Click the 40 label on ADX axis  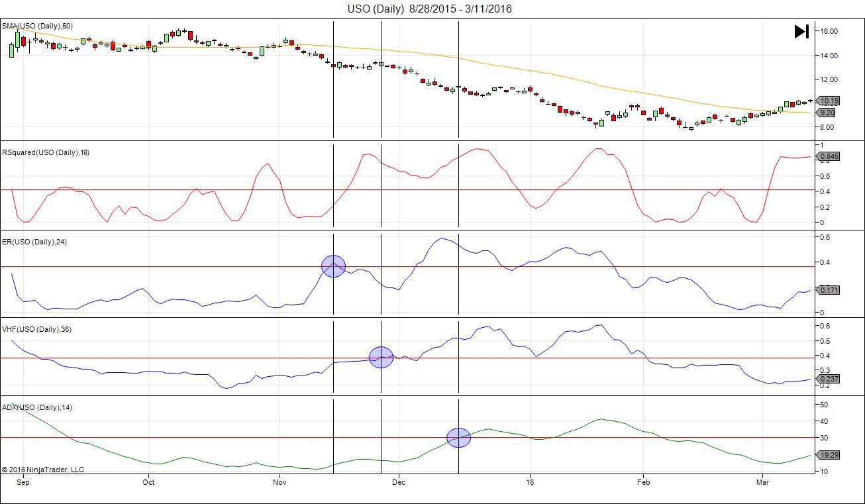point(825,421)
